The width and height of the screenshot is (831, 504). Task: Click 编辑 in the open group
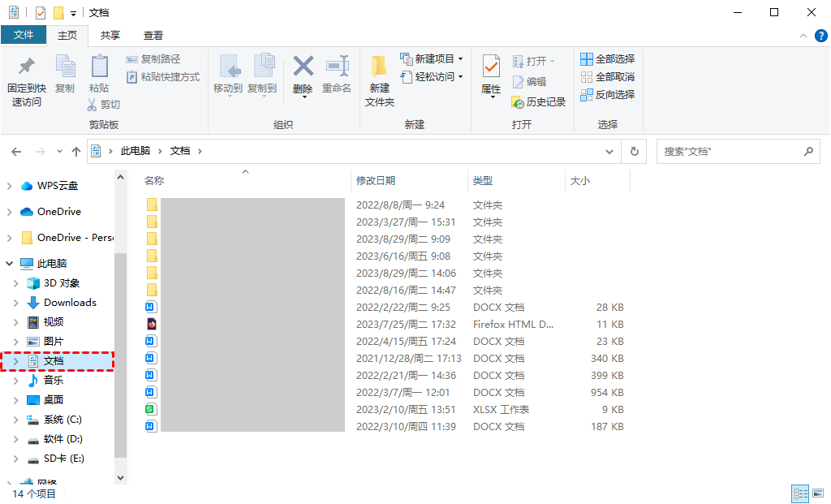[x=529, y=82]
